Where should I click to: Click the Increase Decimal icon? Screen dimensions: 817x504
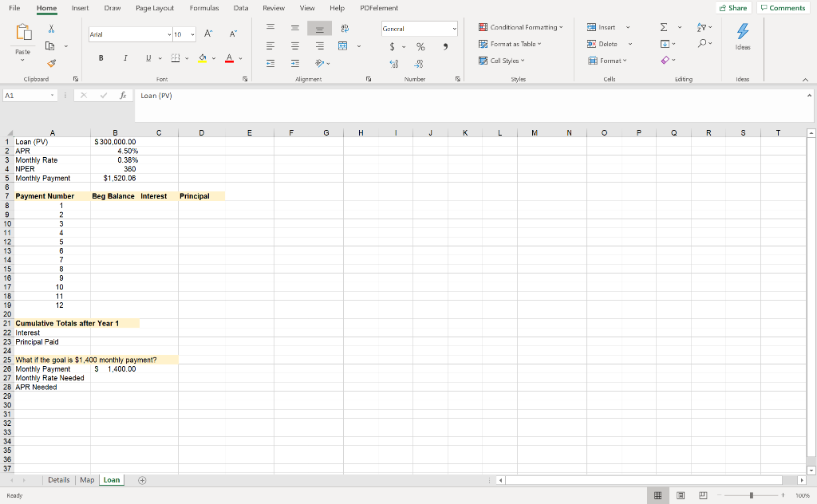[394, 62]
